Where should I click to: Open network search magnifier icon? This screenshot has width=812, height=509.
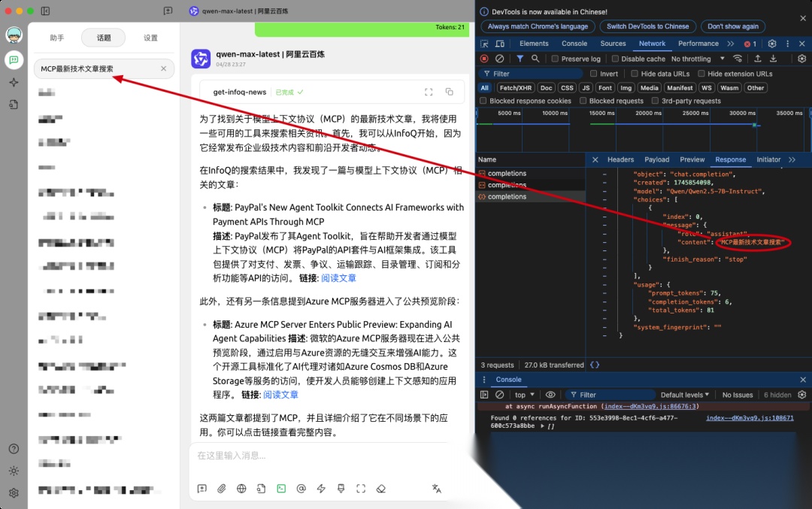(x=535, y=59)
